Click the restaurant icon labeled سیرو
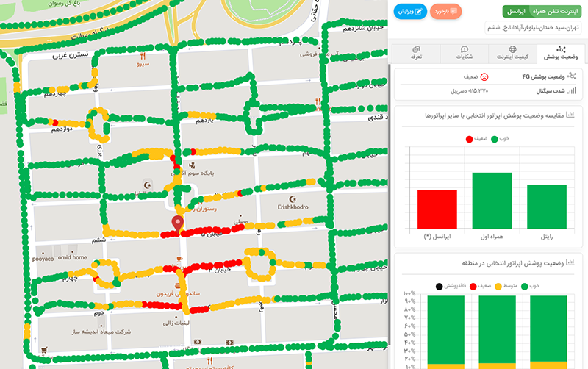The width and height of the screenshot is (588, 369). 143,56
